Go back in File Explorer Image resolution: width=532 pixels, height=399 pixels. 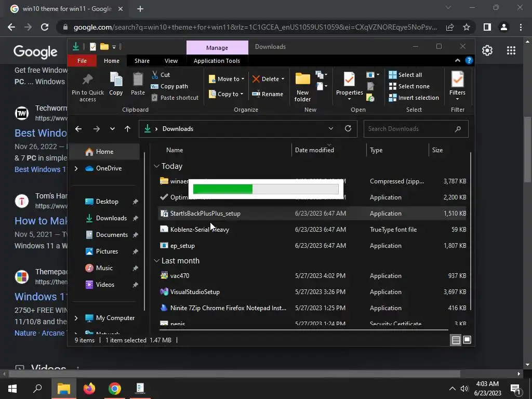pos(78,129)
